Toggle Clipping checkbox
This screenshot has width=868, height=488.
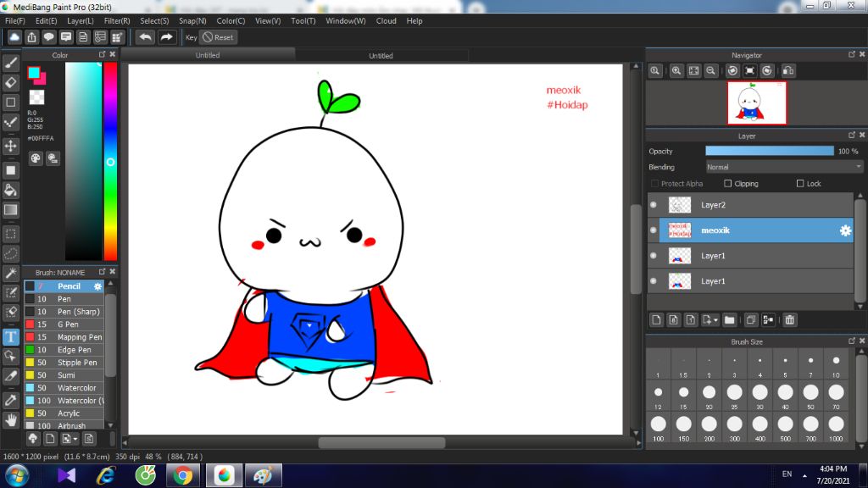point(728,184)
